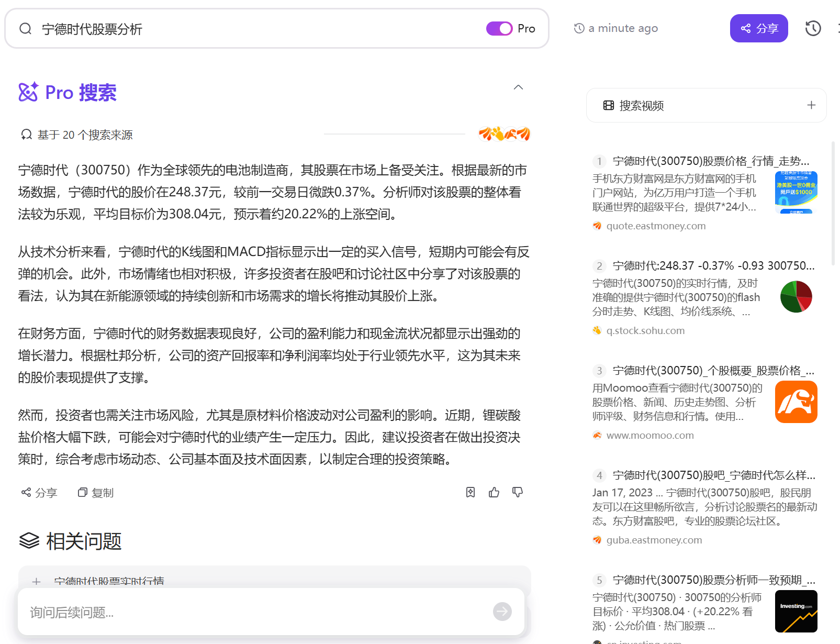Expand 搜索视频 with plus icon

coord(811,105)
